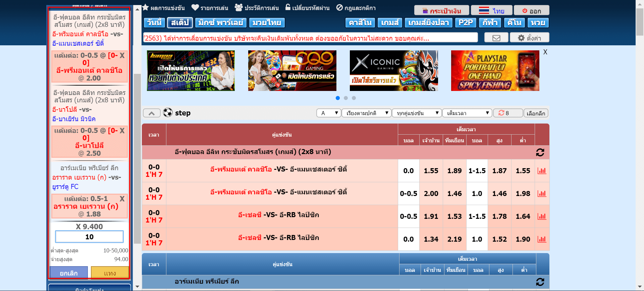
Task: Refresh the Armenia Premier League section
Action: coord(540,282)
